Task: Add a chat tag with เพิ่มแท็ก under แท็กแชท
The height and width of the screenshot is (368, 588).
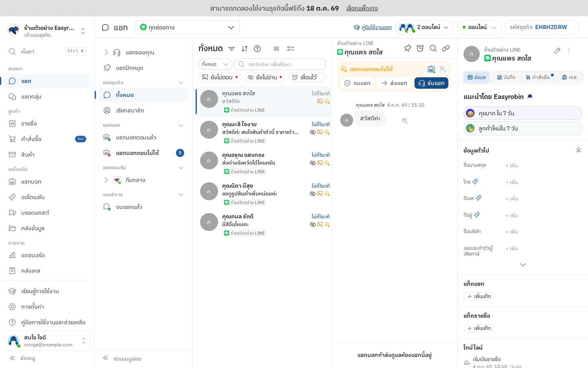Action: pos(479,296)
